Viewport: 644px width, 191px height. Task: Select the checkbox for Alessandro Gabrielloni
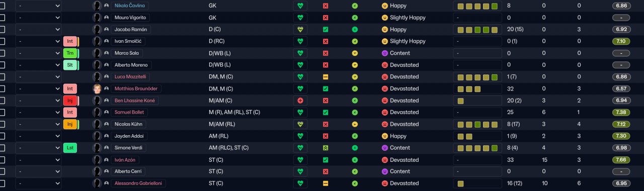(2, 183)
